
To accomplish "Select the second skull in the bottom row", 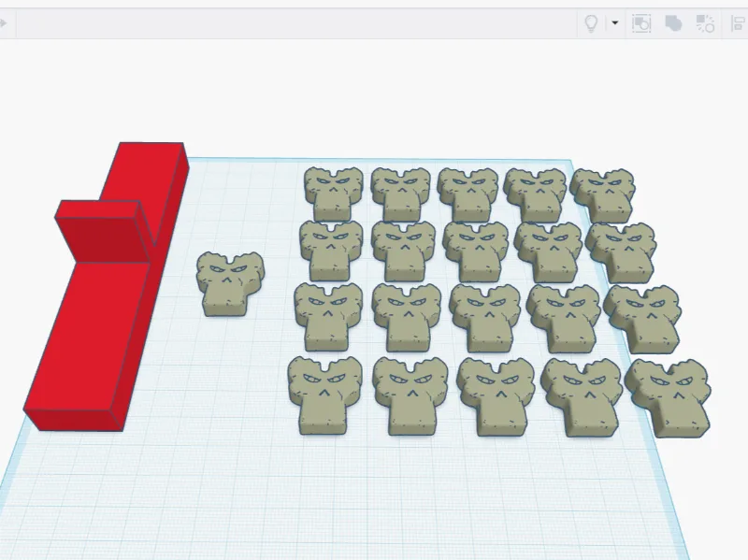I will (410, 396).
